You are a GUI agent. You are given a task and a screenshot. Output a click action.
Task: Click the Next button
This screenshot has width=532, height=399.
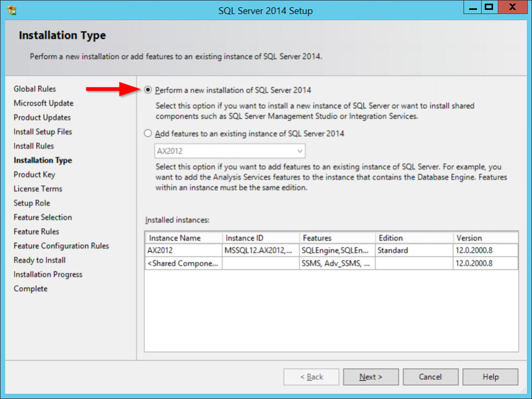point(370,377)
